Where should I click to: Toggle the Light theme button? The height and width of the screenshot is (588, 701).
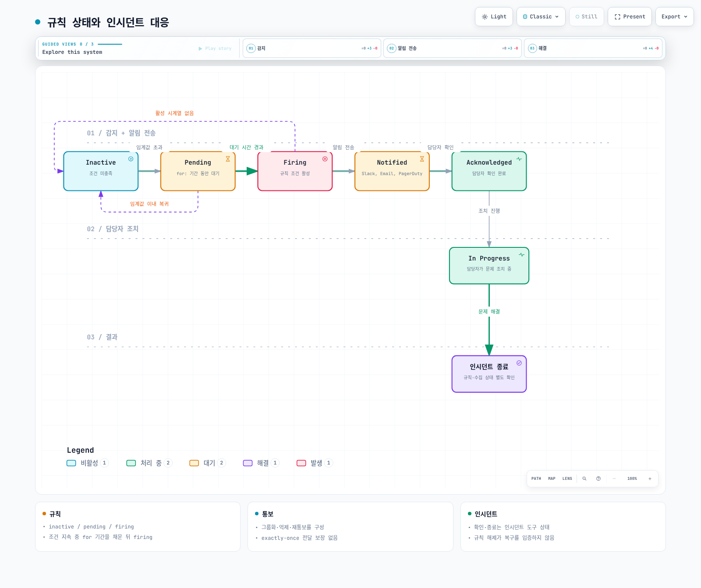click(x=494, y=17)
